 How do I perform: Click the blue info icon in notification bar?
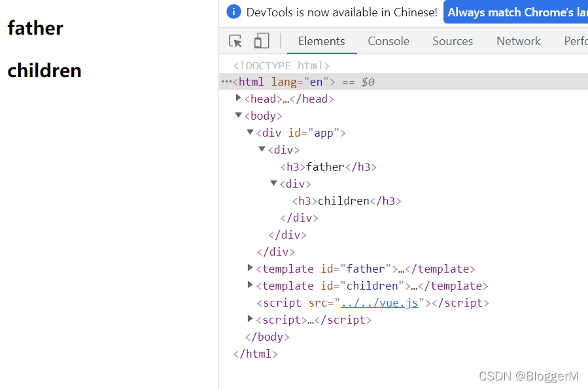click(x=233, y=12)
